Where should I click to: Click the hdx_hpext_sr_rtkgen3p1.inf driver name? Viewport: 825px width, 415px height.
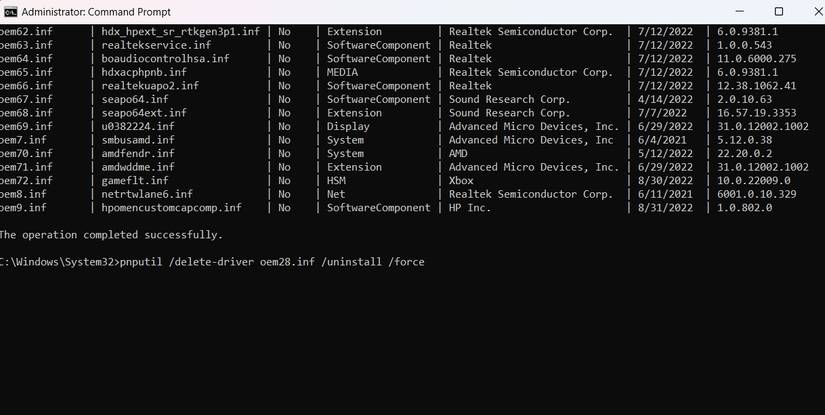click(x=180, y=32)
